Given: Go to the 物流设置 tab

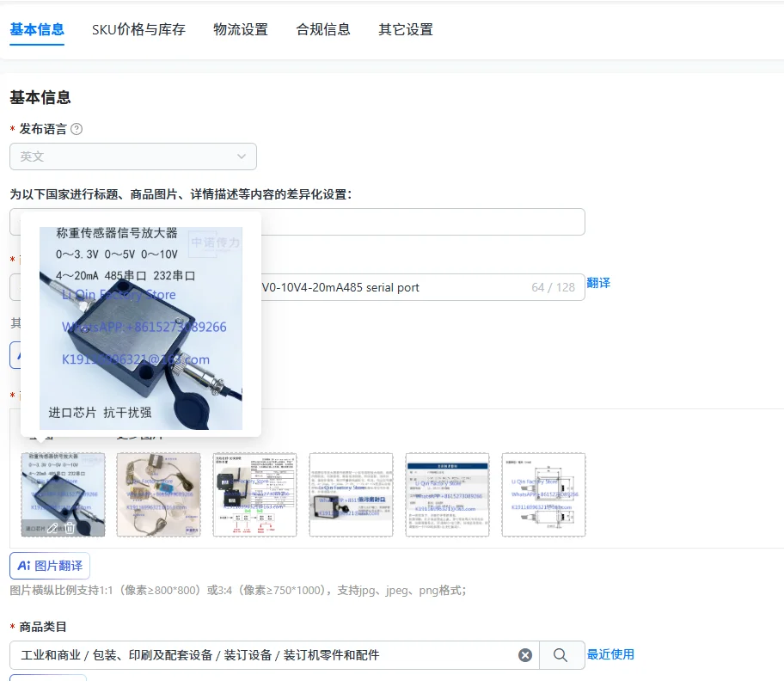Looking at the screenshot, I should click(241, 29).
